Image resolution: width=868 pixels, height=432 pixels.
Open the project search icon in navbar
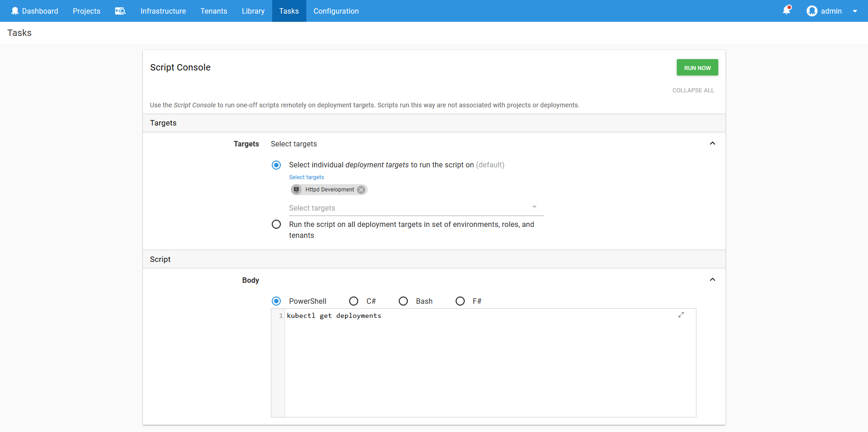point(120,11)
